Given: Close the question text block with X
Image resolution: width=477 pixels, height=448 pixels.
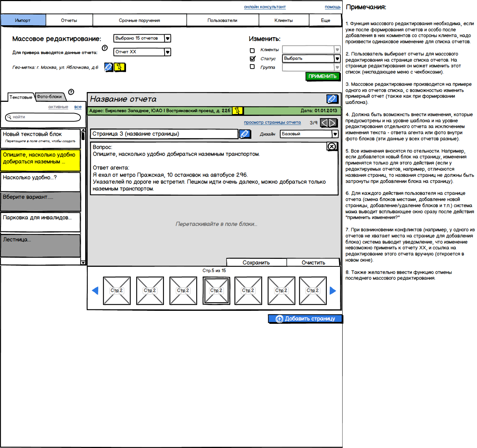Looking at the screenshot, I should tap(331, 146).
